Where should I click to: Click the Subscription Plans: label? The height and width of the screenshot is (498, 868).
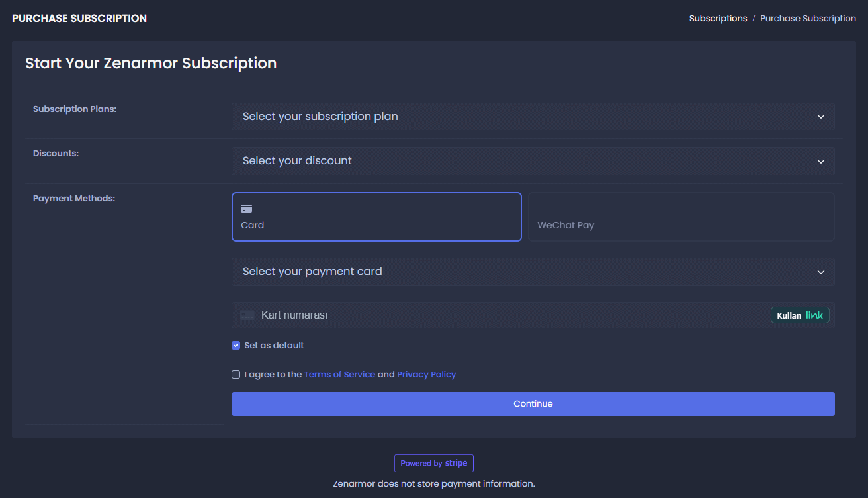click(x=75, y=109)
